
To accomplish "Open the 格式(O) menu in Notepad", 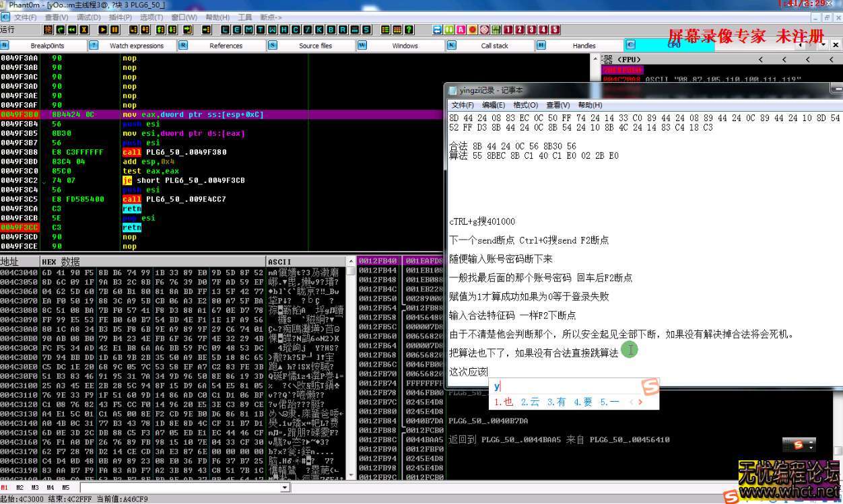I will coord(526,104).
